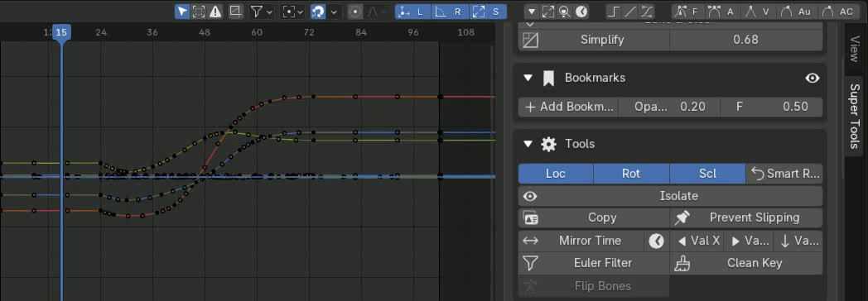Open the funnel filter dropdown

coord(261,11)
